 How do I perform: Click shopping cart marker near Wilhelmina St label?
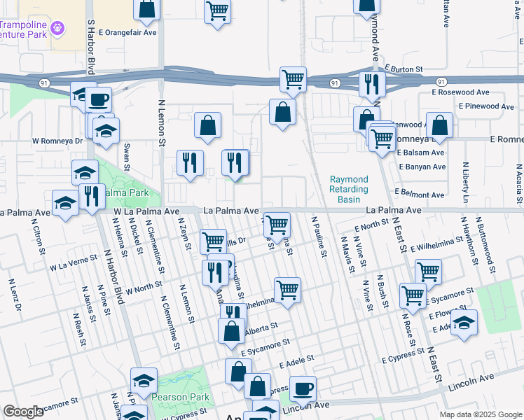pos(287,290)
